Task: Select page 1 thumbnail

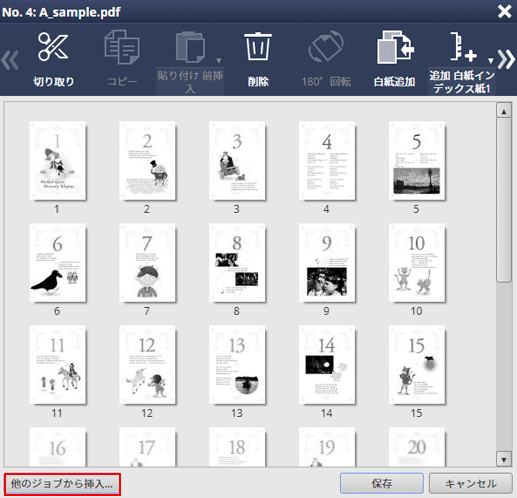Action: click(x=57, y=161)
